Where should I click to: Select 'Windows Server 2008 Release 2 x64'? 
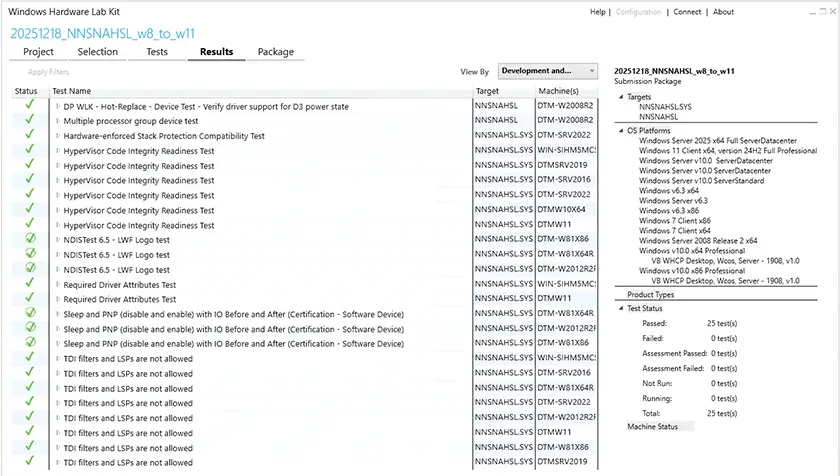[x=698, y=241]
